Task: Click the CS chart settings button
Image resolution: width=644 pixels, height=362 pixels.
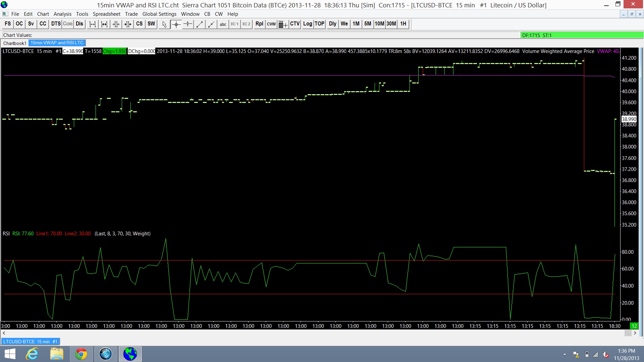Action: click(140, 24)
